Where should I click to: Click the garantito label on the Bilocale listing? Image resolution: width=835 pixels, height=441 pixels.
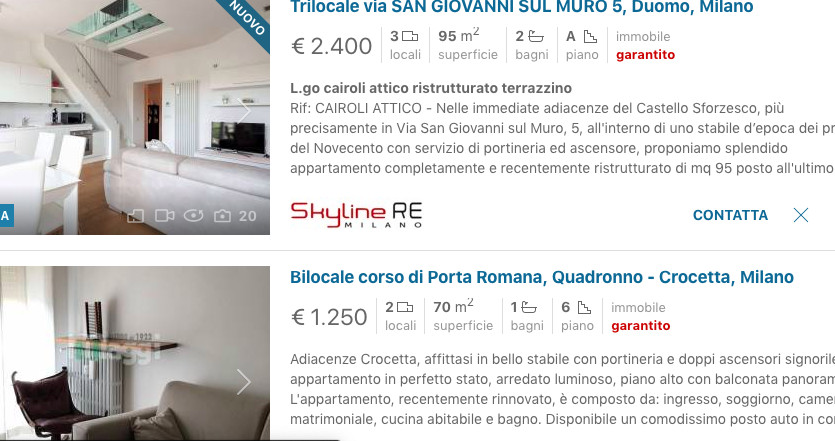pos(641,325)
